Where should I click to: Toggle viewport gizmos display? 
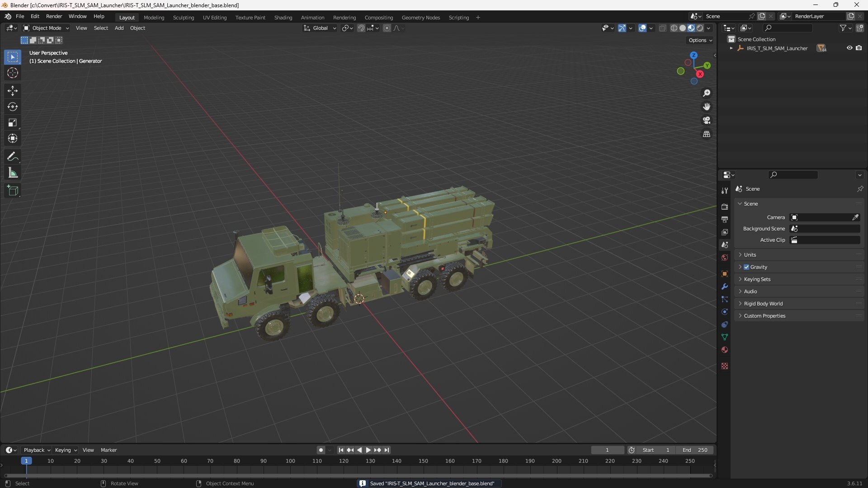tap(622, 28)
